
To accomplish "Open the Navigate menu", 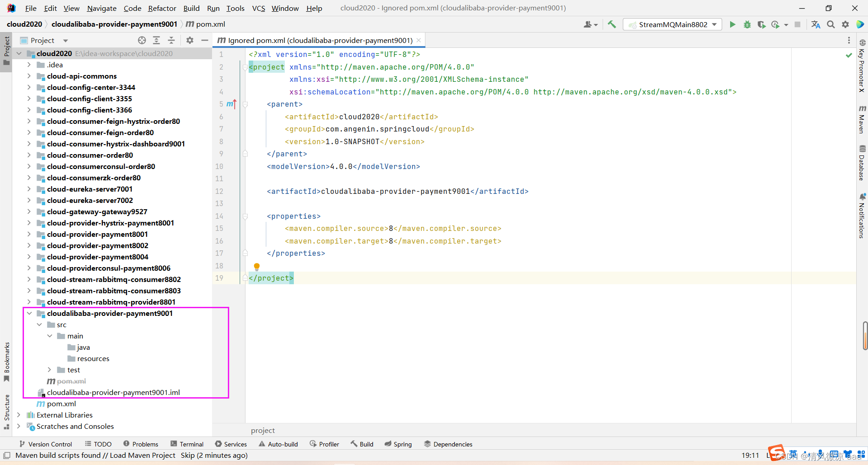I will tap(102, 8).
